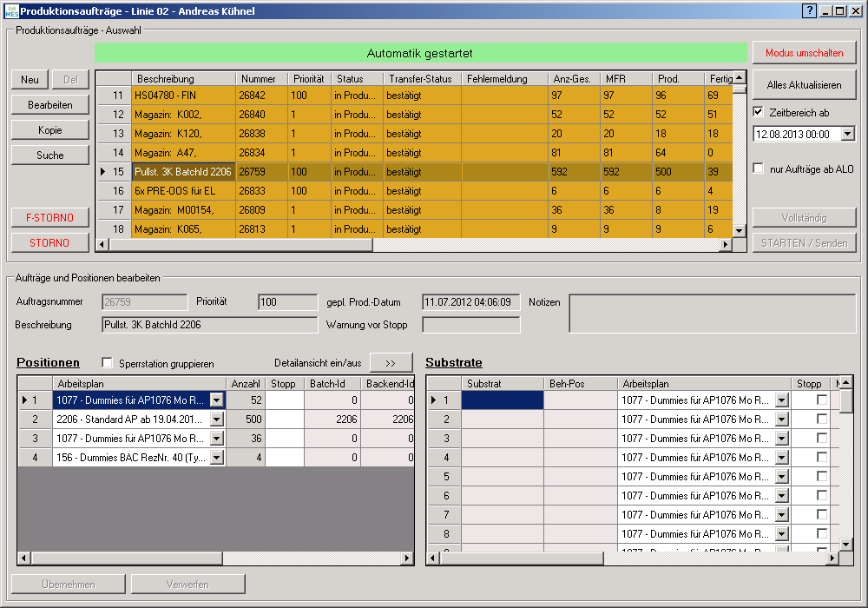Click the help question mark title bar icon
868x608 pixels.
[809, 10]
